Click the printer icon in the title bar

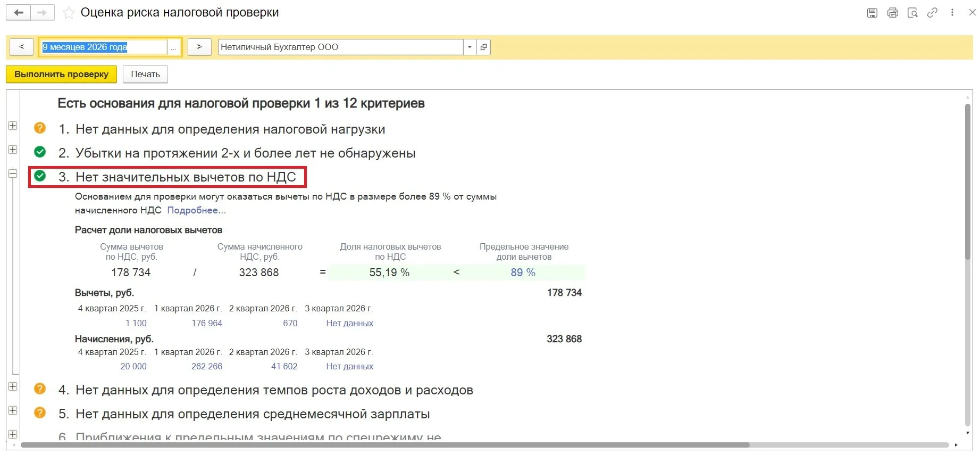(893, 13)
